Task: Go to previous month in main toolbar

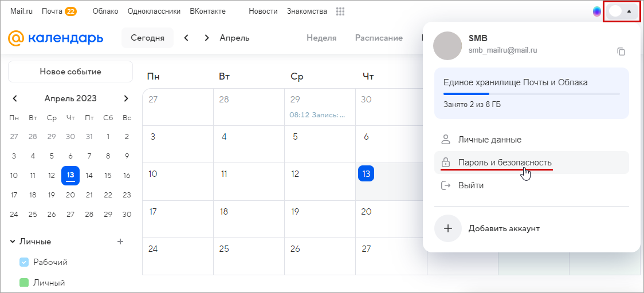Action: (186, 38)
